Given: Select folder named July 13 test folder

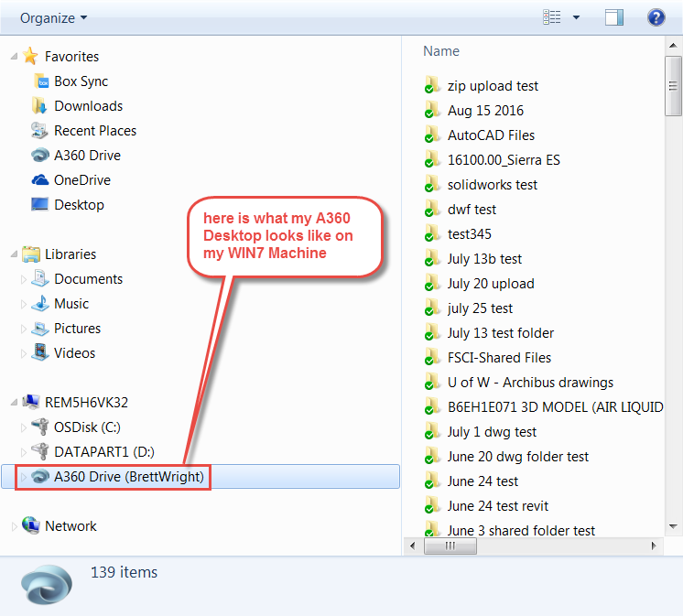Looking at the screenshot, I should point(489,333).
